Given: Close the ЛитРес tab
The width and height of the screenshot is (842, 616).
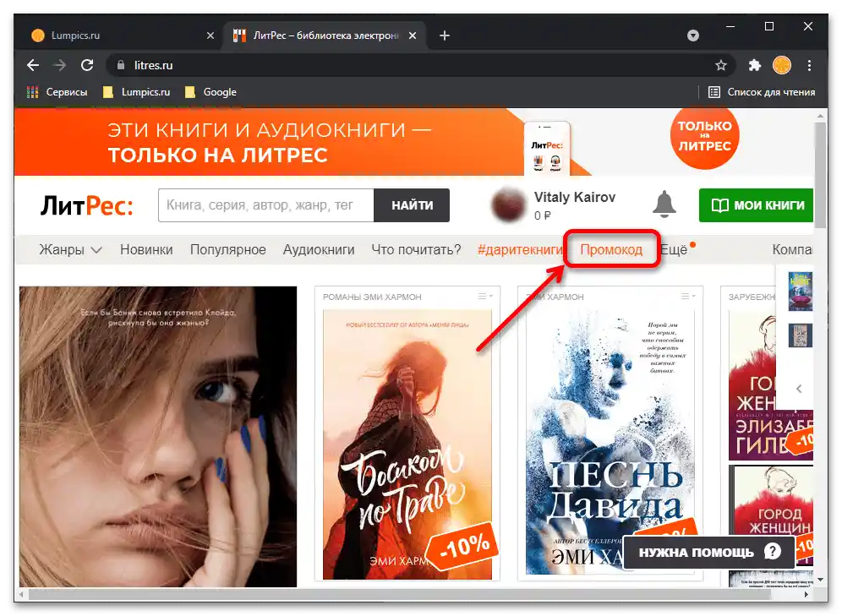Looking at the screenshot, I should coord(413,35).
